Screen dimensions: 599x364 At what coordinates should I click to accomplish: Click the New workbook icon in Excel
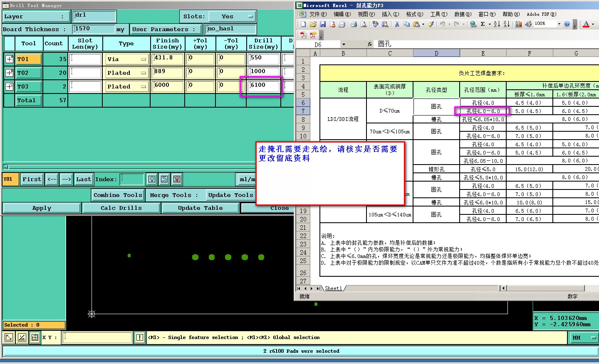click(303, 24)
